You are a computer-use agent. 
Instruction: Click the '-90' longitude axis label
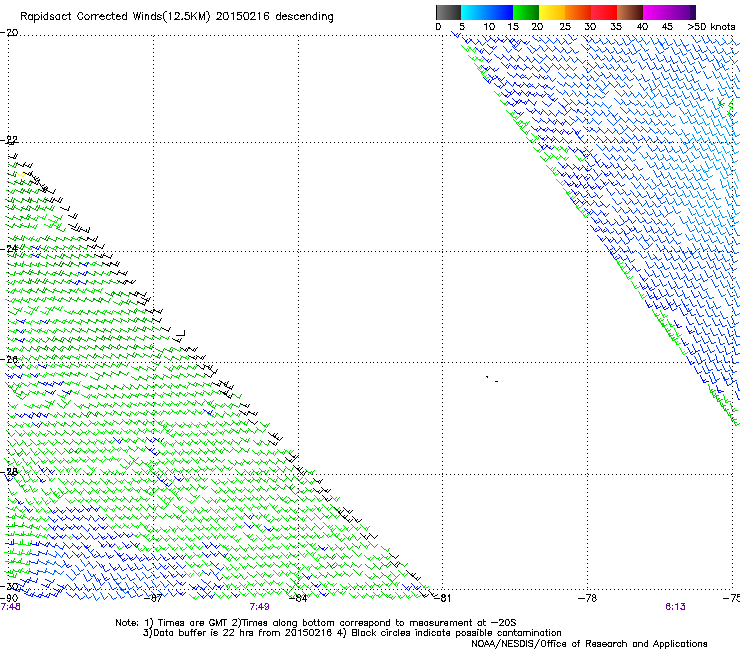pyautogui.click(x=9, y=598)
